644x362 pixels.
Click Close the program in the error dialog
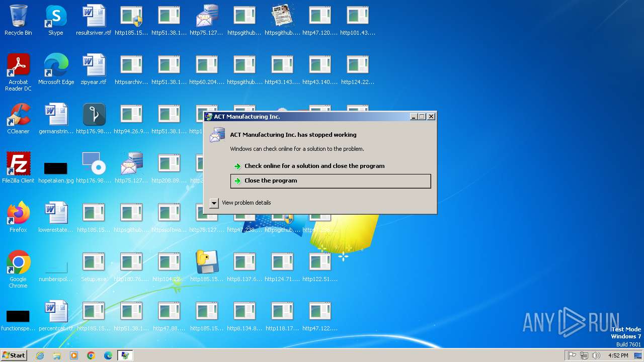click(331, 181)
